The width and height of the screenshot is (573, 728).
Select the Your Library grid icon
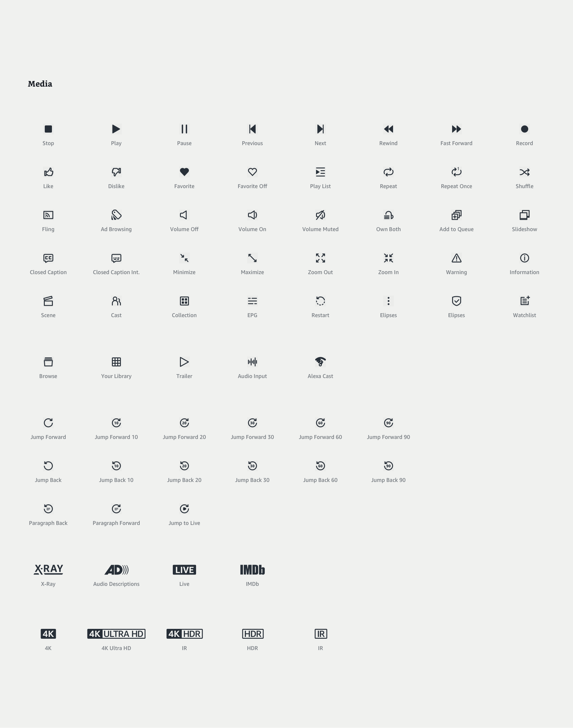116,362
